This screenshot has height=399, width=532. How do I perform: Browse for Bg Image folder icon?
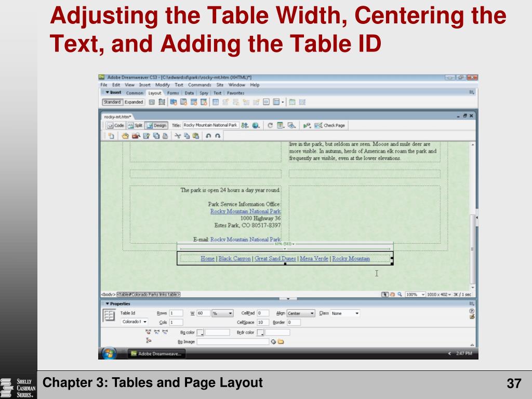(x=281, y=342)
